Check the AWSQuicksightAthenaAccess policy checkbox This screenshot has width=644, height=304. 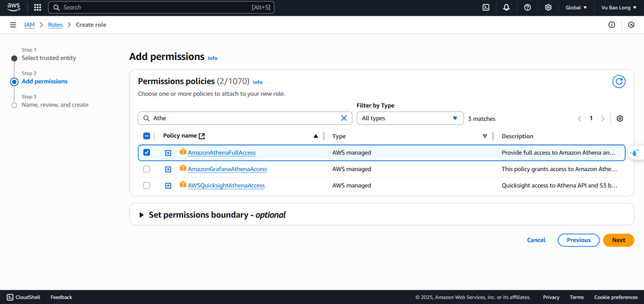147,186
